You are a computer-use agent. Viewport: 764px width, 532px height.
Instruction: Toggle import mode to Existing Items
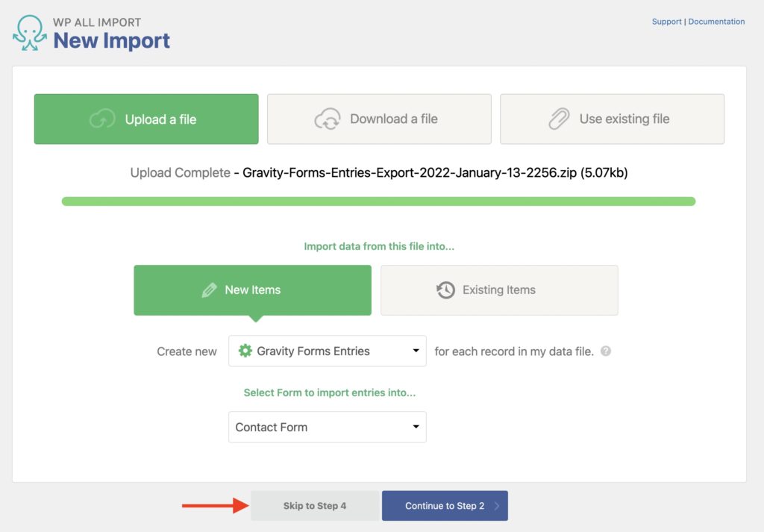(499, 290)
